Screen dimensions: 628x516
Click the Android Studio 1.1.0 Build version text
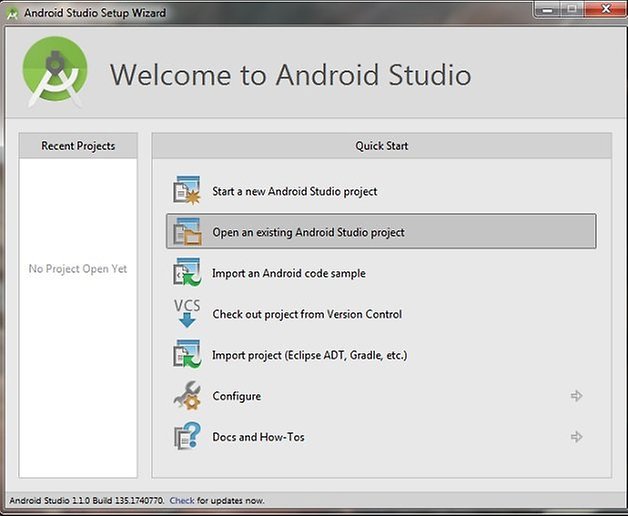(x=87, y=500)
